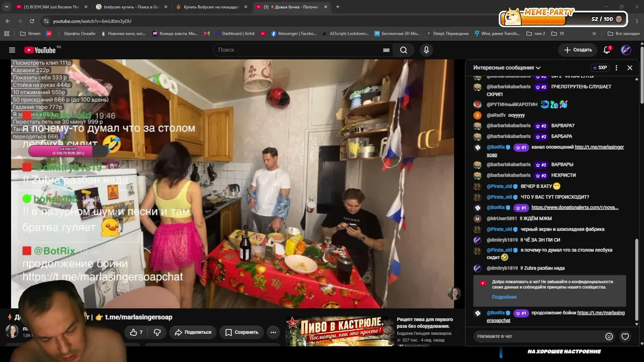Click the 'Поделиться' share button
Screen dimensions: 644x362
click(193, 332)
